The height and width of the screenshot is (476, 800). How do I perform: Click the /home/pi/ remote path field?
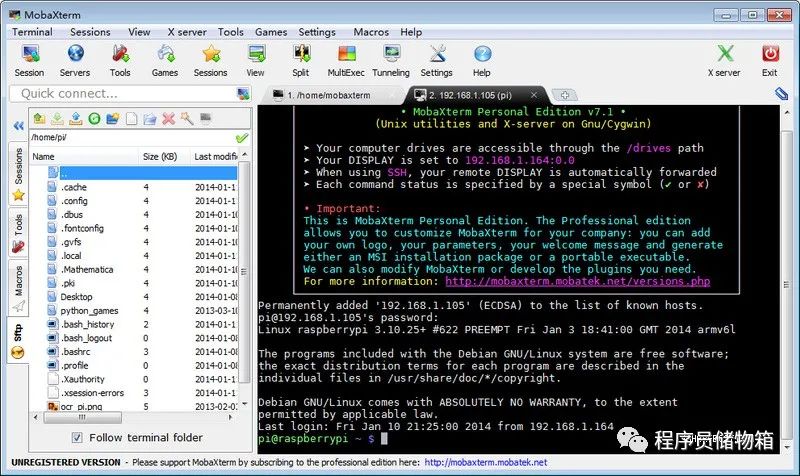tap(132, 138)
